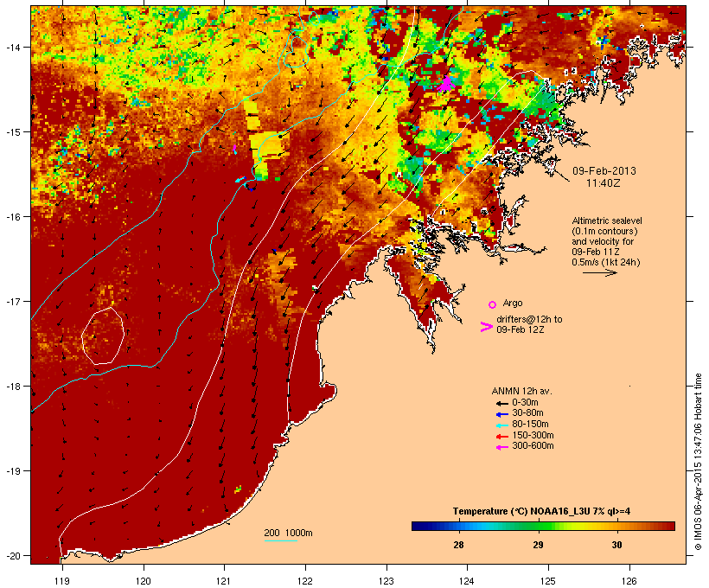This screenshot has height=588, width=709.
Task: Click the temperature color bar near 30
Action: pos(616,526)
